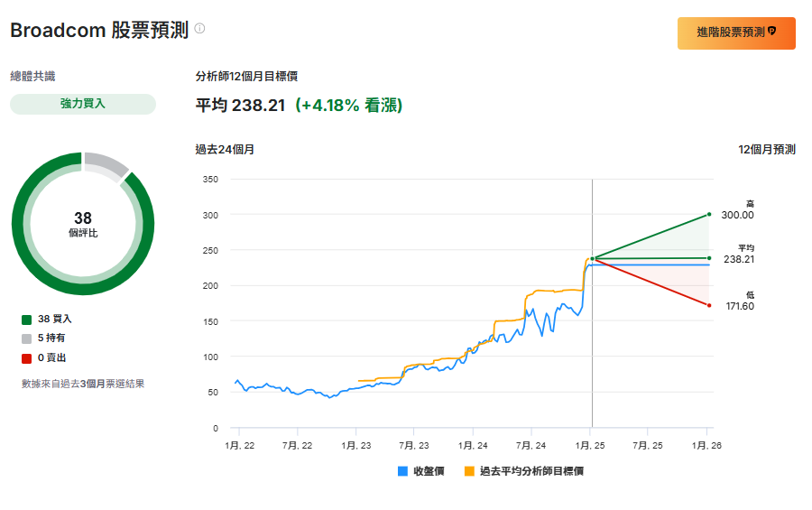Screen dimensions: 812x510
Task: Click the 38 個評比 count in donut center
Action: pyautogui.click(x=83, y=224)
